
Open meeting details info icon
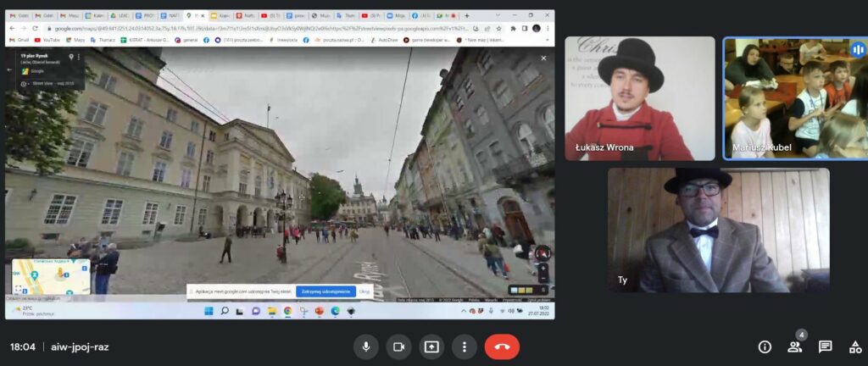coord(765,347)
